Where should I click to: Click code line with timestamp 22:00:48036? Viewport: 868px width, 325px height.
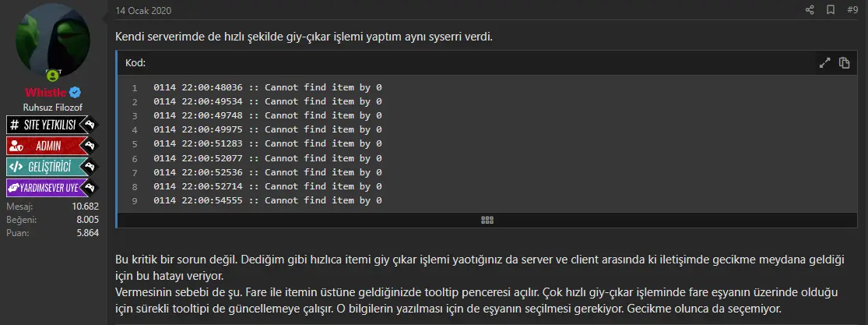point(268,87)
